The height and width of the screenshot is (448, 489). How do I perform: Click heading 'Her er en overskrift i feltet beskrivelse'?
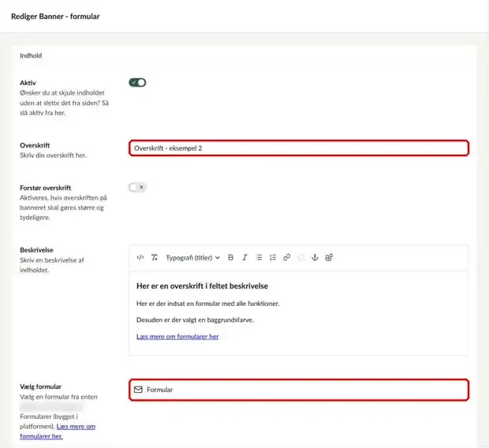pyautogui.click(x=202, y=286)
